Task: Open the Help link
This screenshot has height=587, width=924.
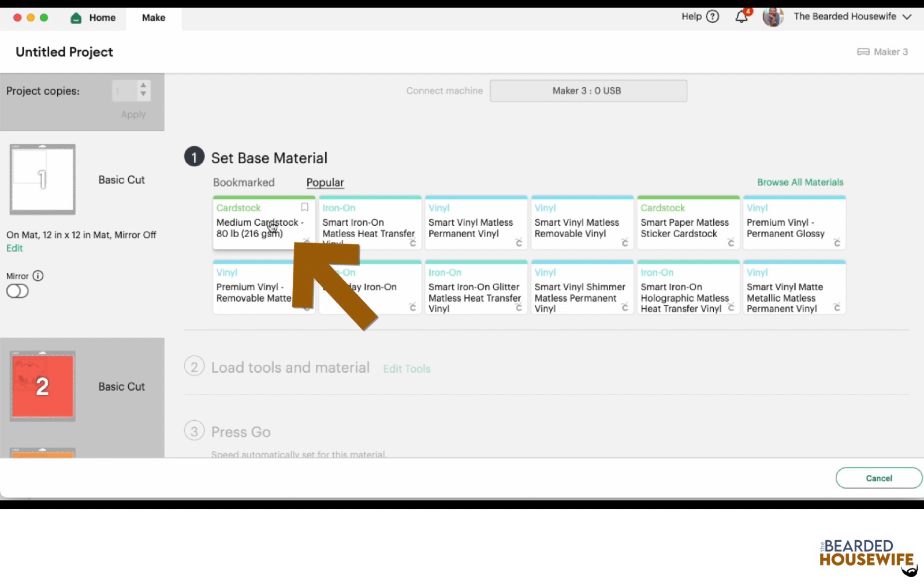Action: [x=691, y=17]
